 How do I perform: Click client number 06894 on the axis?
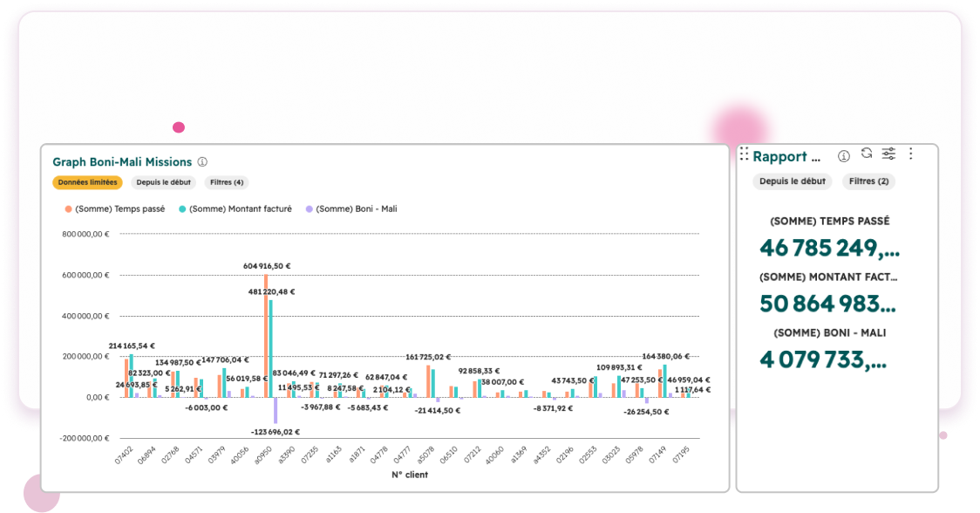coord(146,455)
